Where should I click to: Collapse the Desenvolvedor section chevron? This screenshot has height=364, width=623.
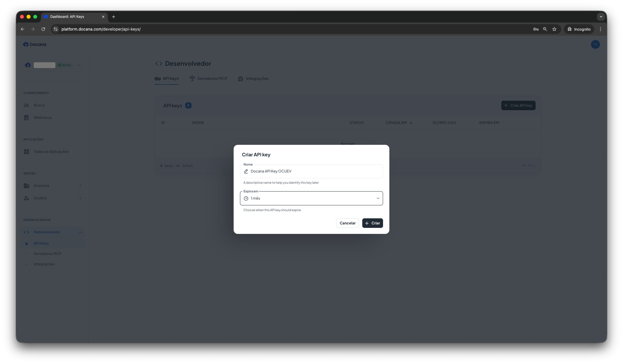pyautogui.click(x=80, y=232)
